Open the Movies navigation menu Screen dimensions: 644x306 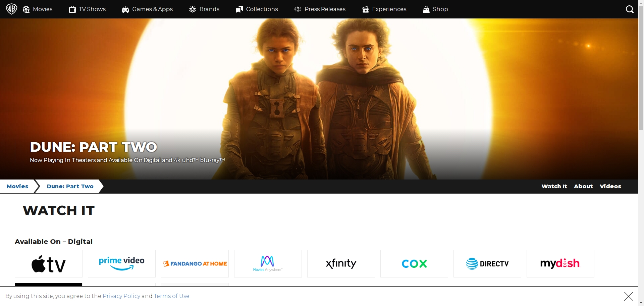(x=38, y=9)
